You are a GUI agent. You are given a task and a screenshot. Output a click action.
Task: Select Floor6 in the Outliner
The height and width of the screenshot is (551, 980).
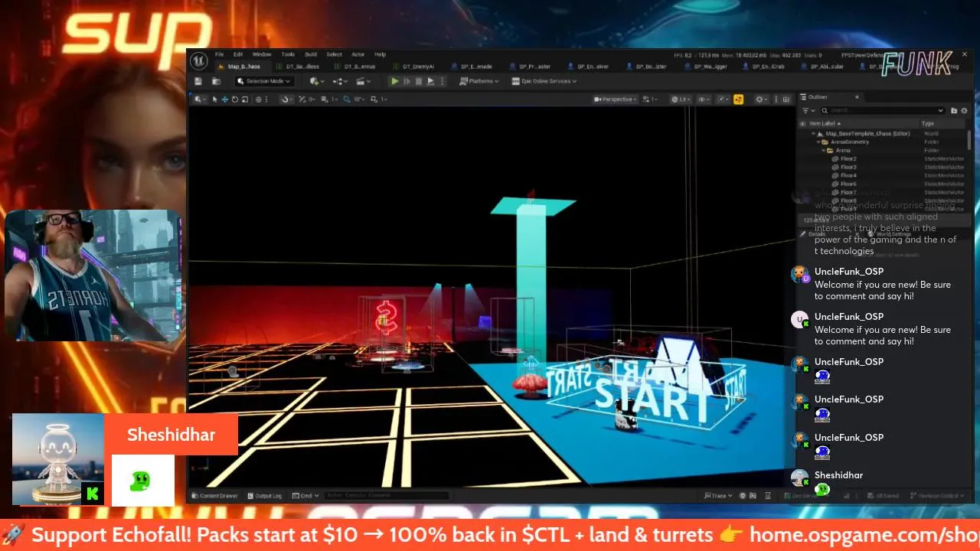click(848, 184)
